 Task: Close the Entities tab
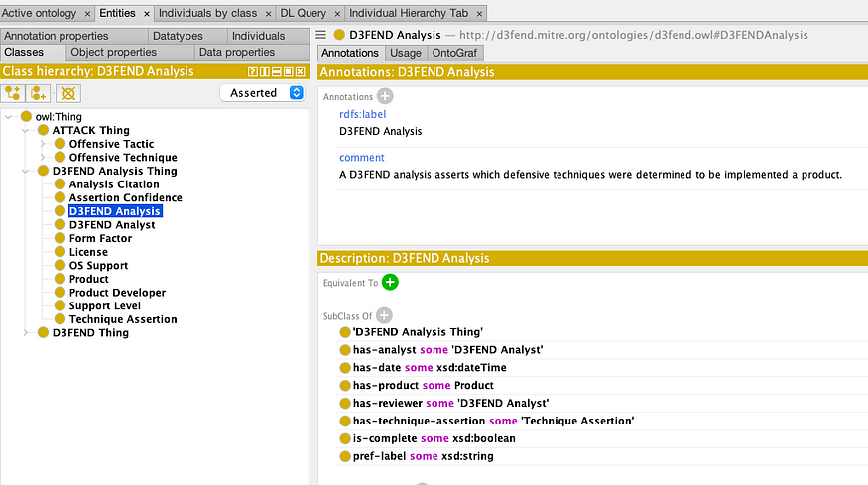147,13
